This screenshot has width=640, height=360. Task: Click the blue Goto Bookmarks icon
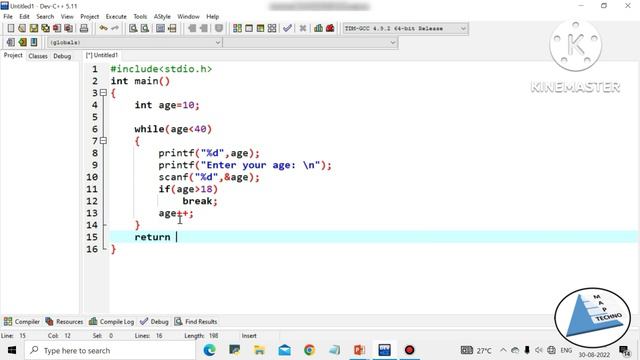click(x=34, y=42)
